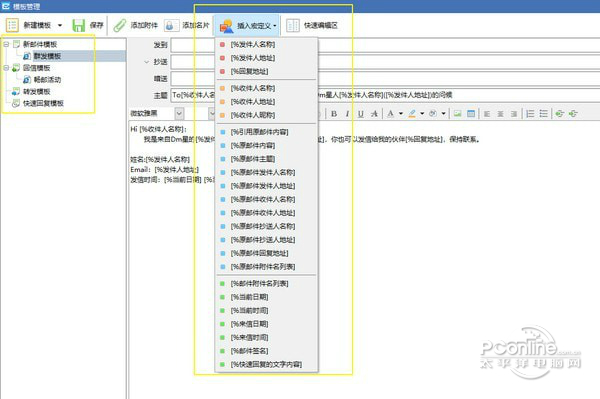Insert macro [%收件人名称]
This screenshot has width=600, height=399.
pyautogui.click(x=266, y=88)
